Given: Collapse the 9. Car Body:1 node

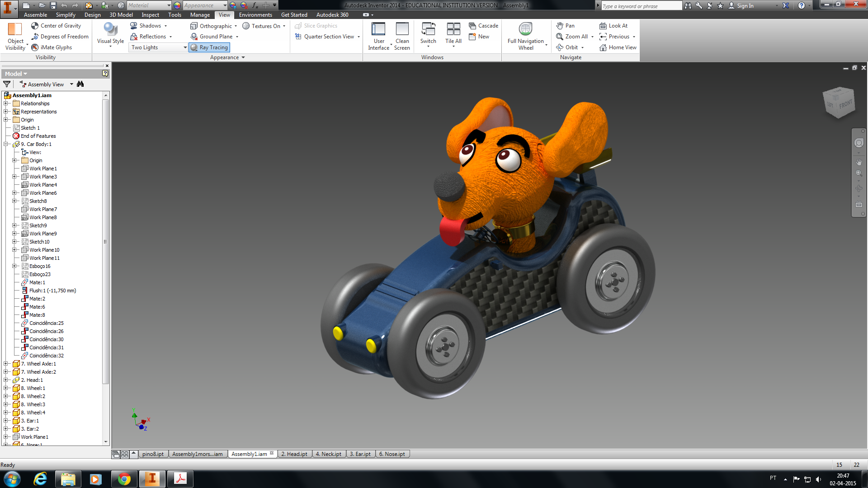Looking at the screenshot, I should (x=6, y=144).
